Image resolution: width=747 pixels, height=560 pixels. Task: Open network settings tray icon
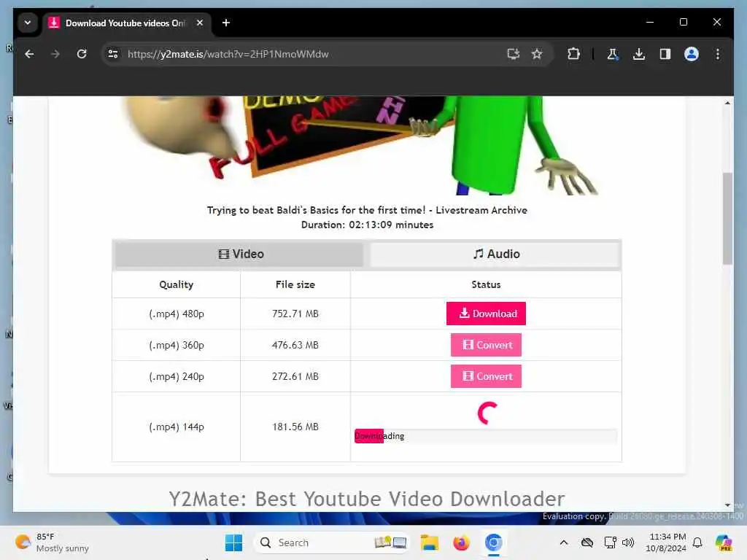click(x=610, y=542)
